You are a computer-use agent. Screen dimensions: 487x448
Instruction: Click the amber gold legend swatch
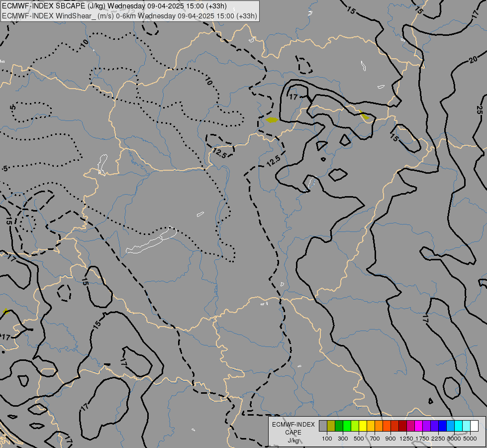tap(371, 426)
